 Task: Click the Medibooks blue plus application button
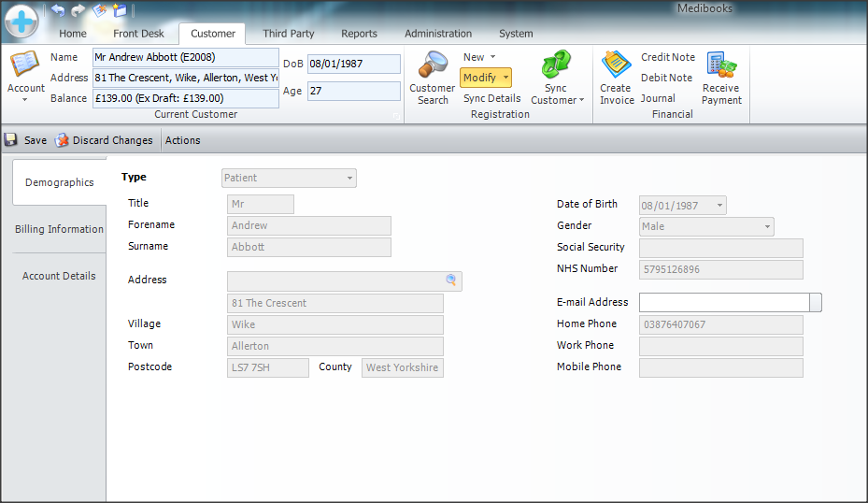(x=21, y=20)
